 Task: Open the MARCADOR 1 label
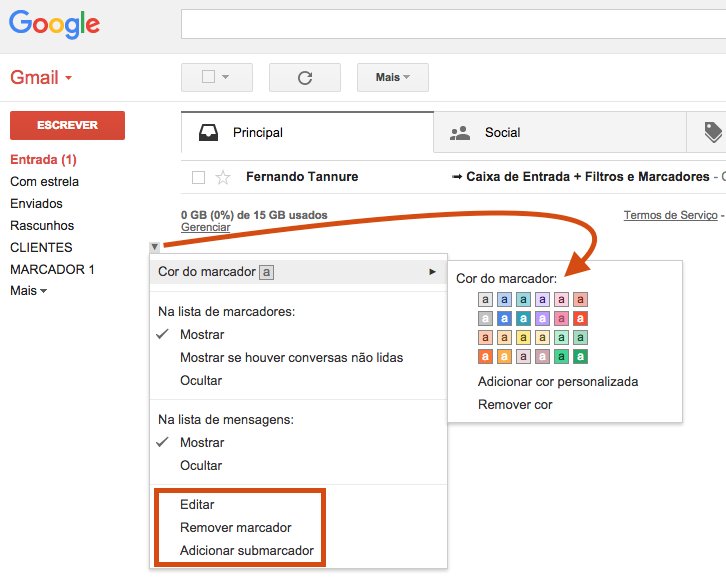[x=52, y=269]
